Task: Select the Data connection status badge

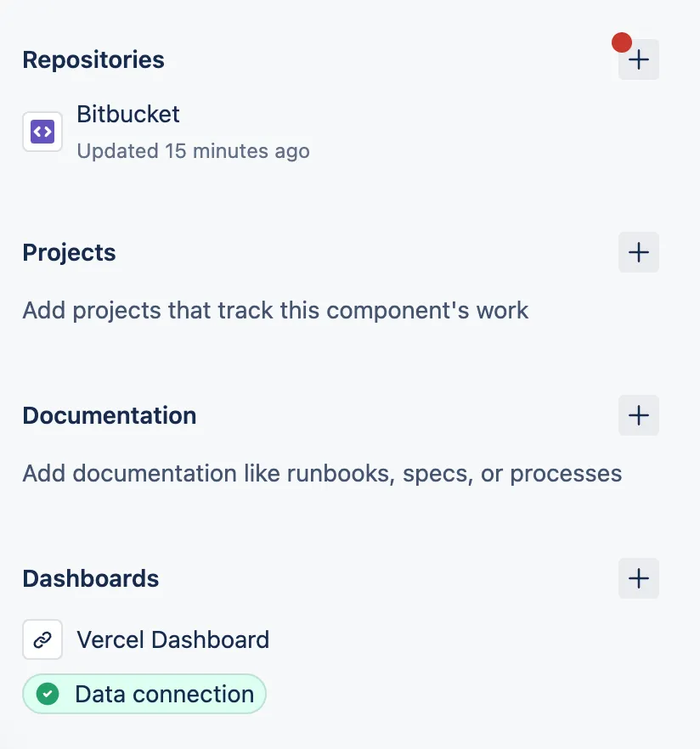Action: point(144,694)
